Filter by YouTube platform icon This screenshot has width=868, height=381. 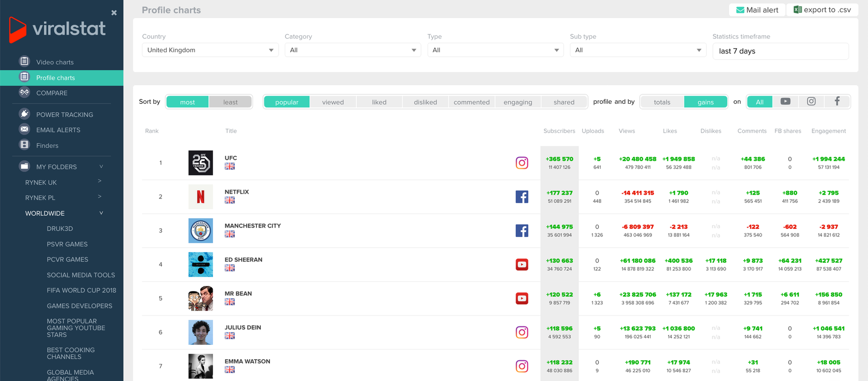(x=785, y=101)
